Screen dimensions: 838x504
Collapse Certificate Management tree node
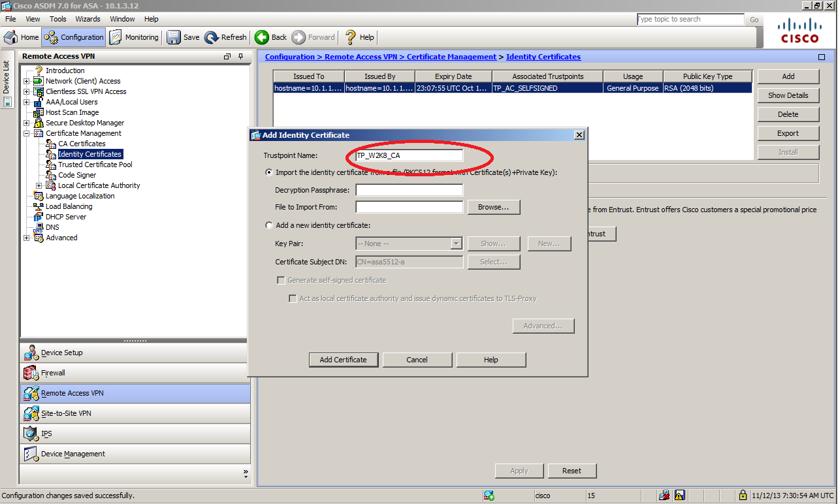(27, 133)
